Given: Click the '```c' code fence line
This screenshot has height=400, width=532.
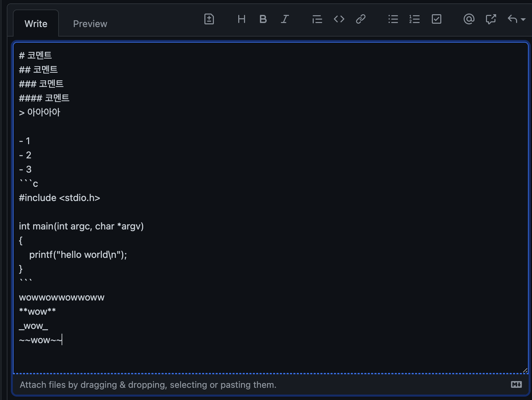Looking at the screenshot, I should tap(28, 183).
